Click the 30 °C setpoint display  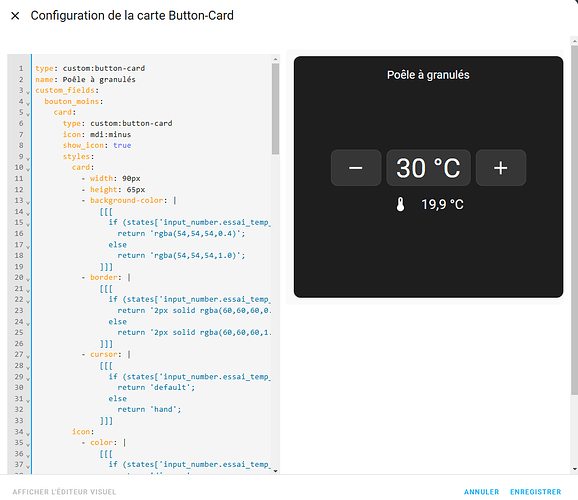pos(428,168)
